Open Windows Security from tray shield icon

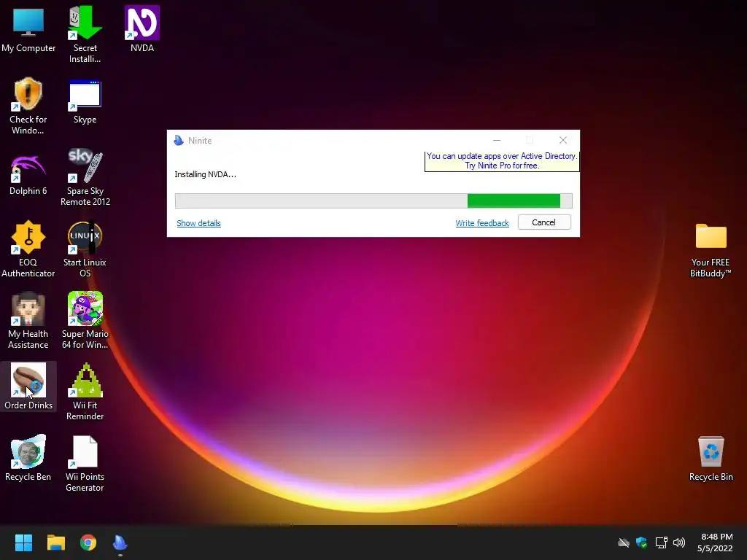click(641, 542)
